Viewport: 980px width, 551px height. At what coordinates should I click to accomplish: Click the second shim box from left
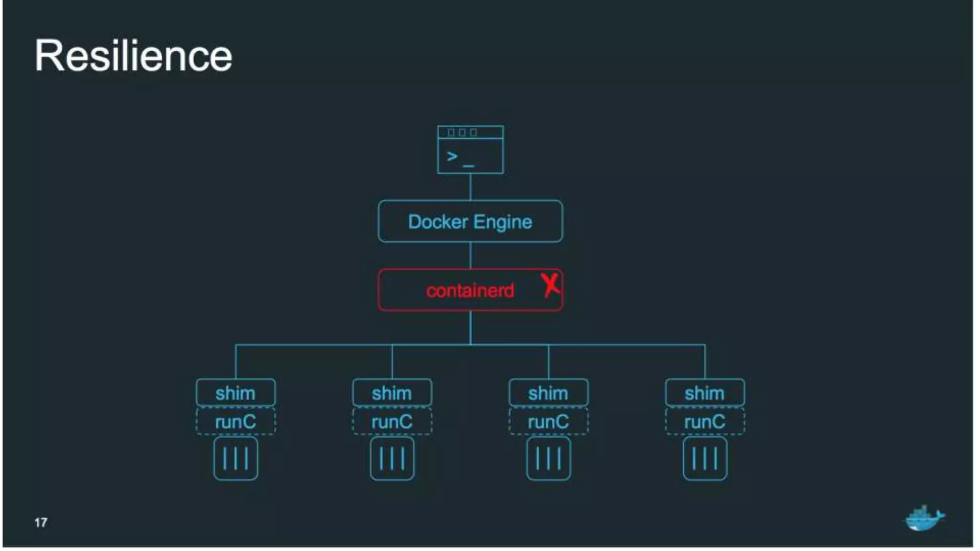392,393
